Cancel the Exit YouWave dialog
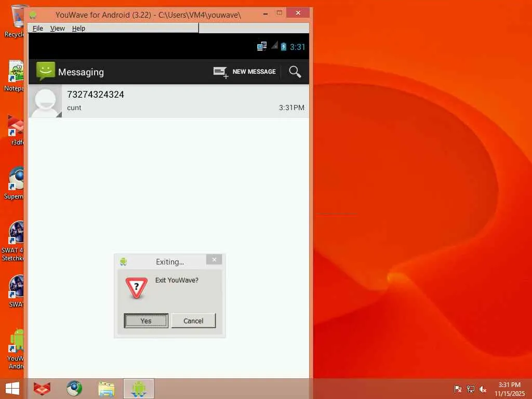The height and width of the screenshot is (399, 532). coord(193,321)
